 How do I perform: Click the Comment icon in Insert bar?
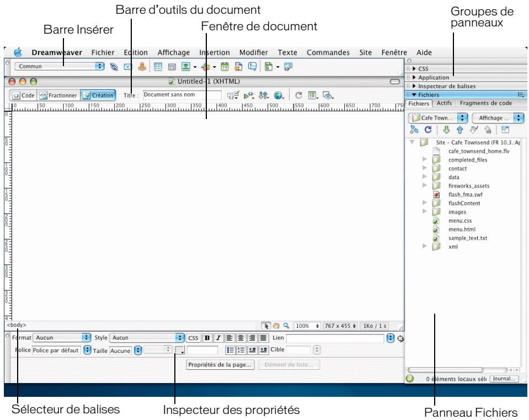tap(252, 66)
